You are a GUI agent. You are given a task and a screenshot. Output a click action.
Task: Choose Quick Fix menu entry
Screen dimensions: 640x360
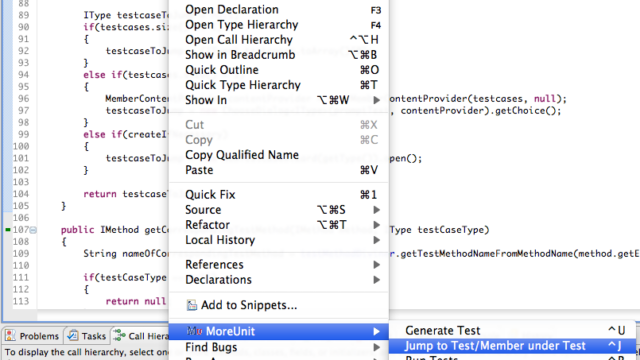point(279,195)
